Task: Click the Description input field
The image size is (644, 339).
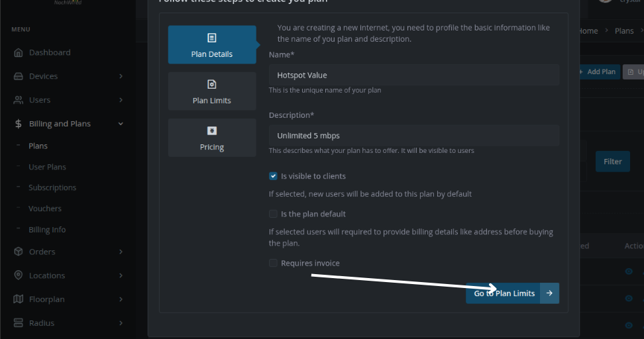Action: (x=413, y=136)
